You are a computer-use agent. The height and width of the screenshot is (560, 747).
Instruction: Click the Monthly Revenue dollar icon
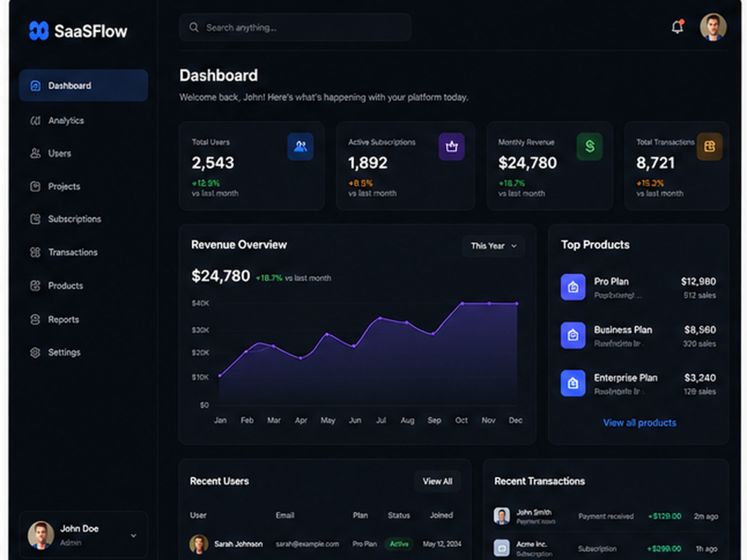pos(589,146)
